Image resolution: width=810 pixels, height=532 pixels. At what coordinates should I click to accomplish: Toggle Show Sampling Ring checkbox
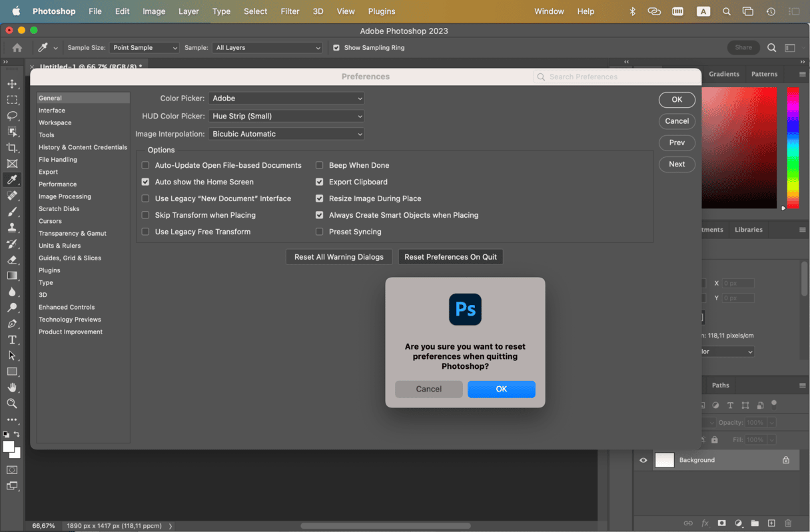coord(336,48)
